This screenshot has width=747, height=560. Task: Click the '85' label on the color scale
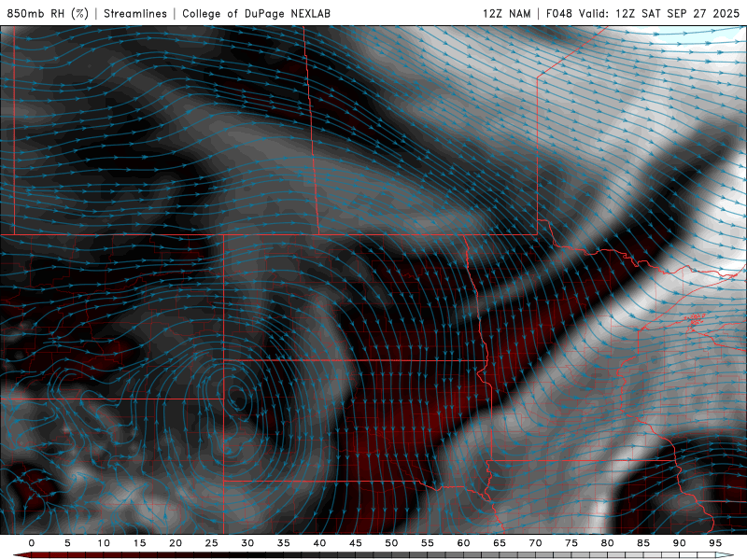pyautogui.click(x=643, y=543)
